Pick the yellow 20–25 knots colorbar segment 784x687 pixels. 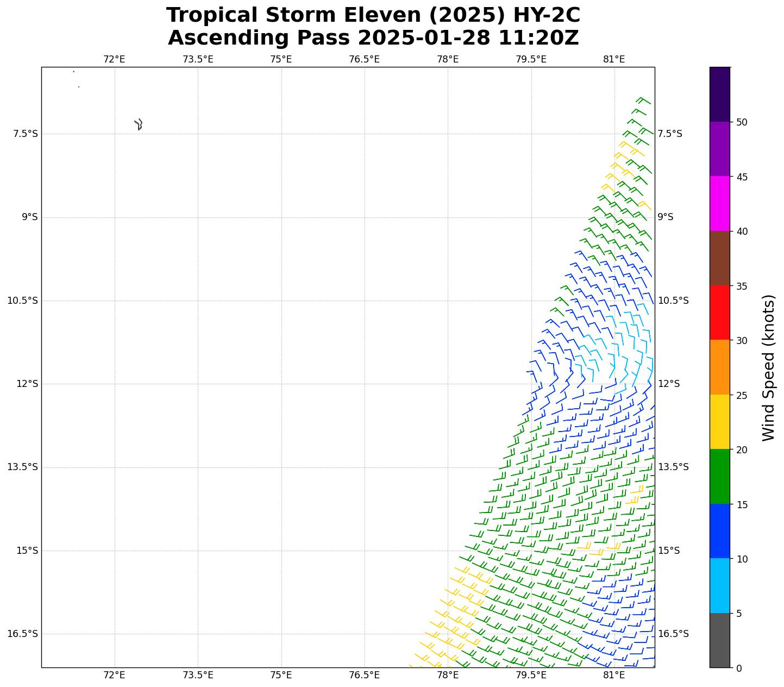click(720, 422)
